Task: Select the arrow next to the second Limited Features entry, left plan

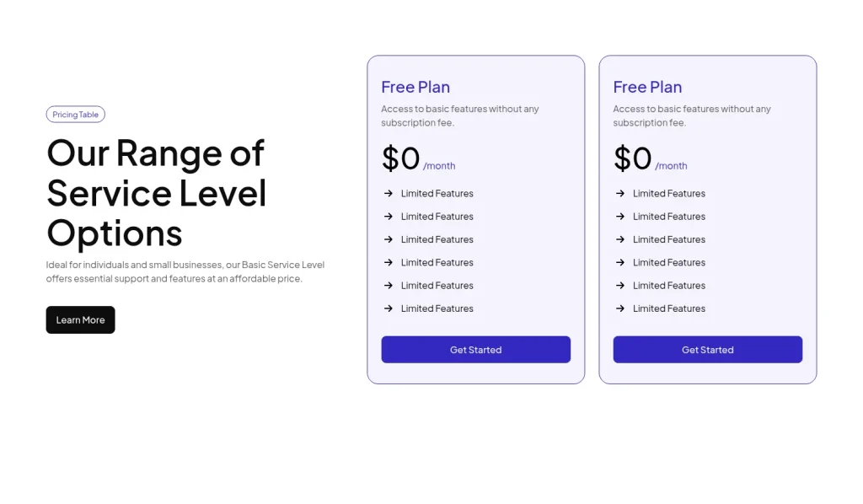Action: [388, 217]
